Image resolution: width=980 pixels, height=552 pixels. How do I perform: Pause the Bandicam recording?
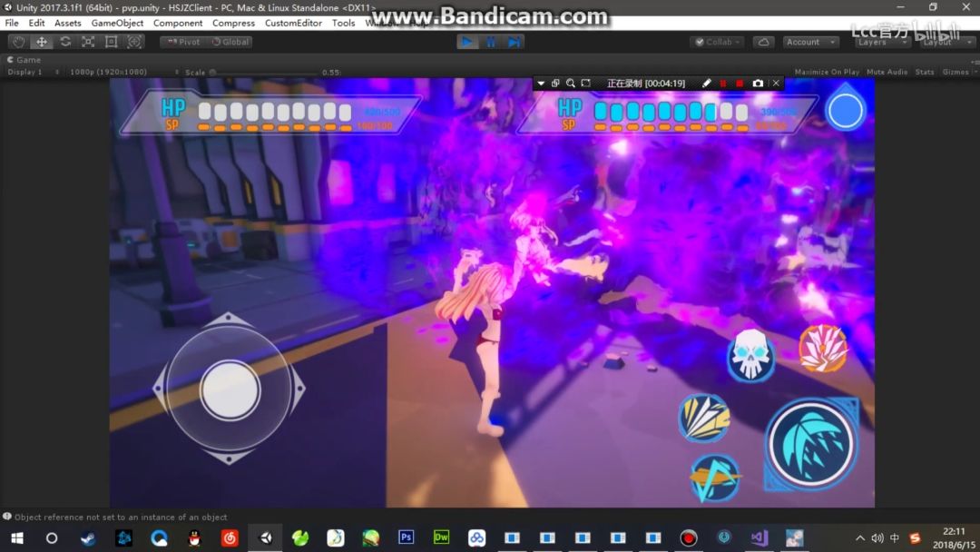pyautogui.click(x=723, y=84)
